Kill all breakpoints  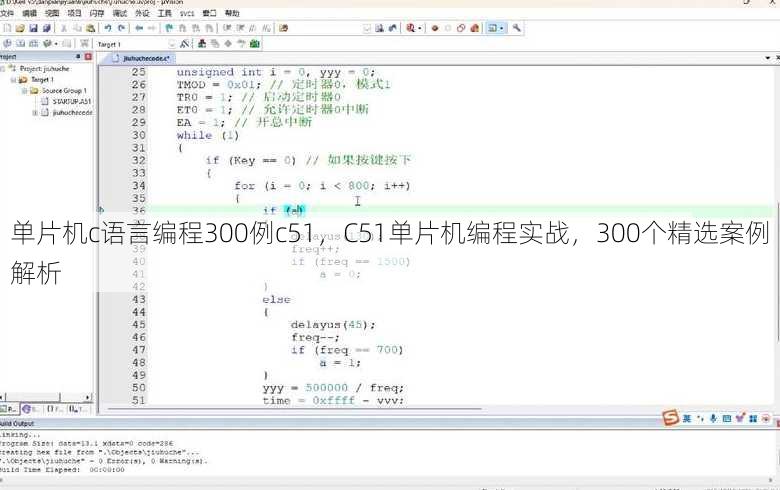coord(475,28)
